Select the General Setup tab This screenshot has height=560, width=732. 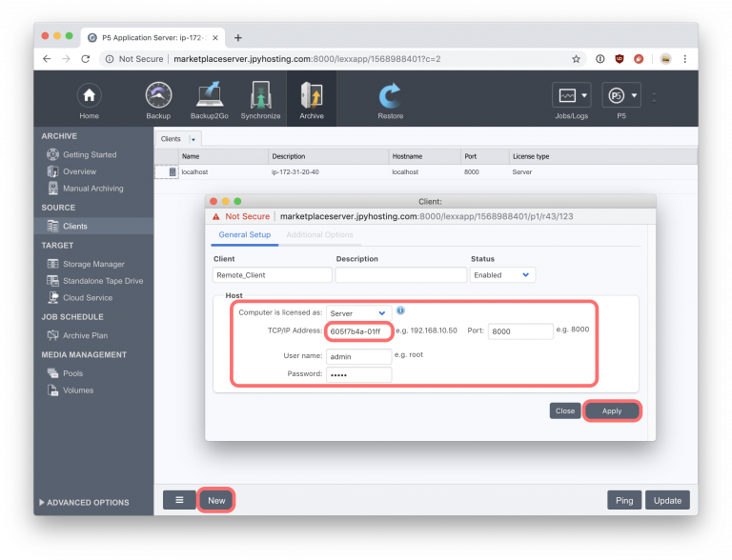pos(245,234)
